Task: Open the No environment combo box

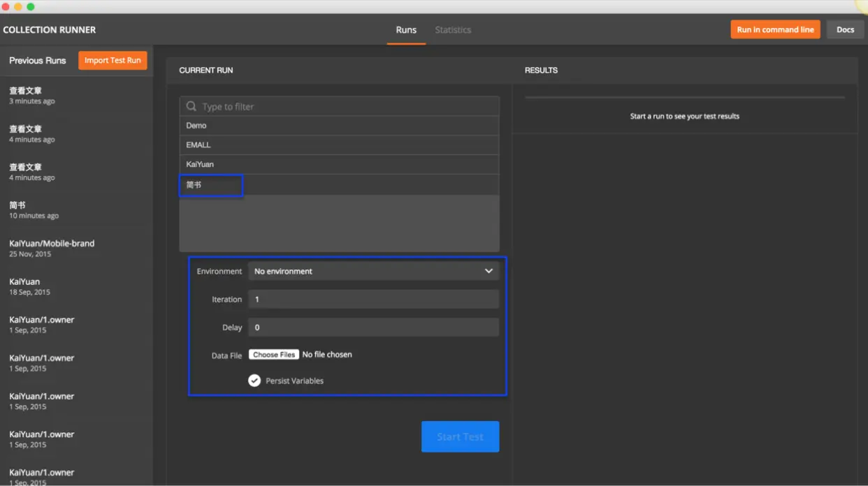Action: pyautogui.click(x=373, y=271)
